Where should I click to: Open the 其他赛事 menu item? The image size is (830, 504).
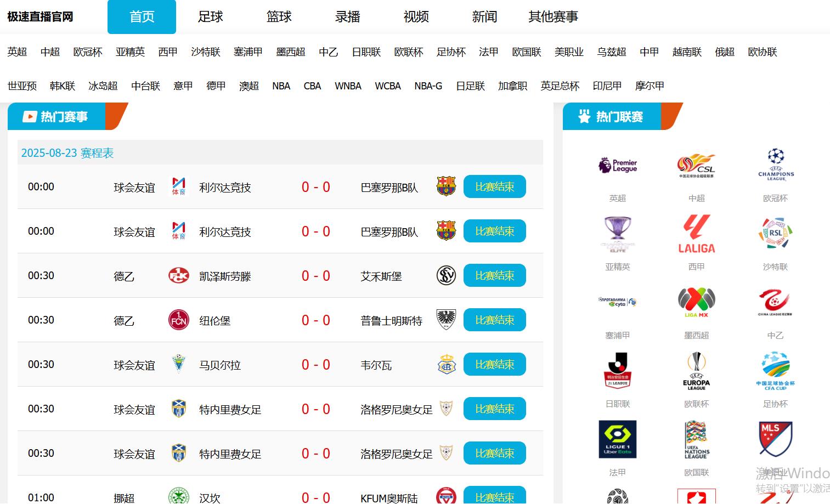[x=553, y=17]
